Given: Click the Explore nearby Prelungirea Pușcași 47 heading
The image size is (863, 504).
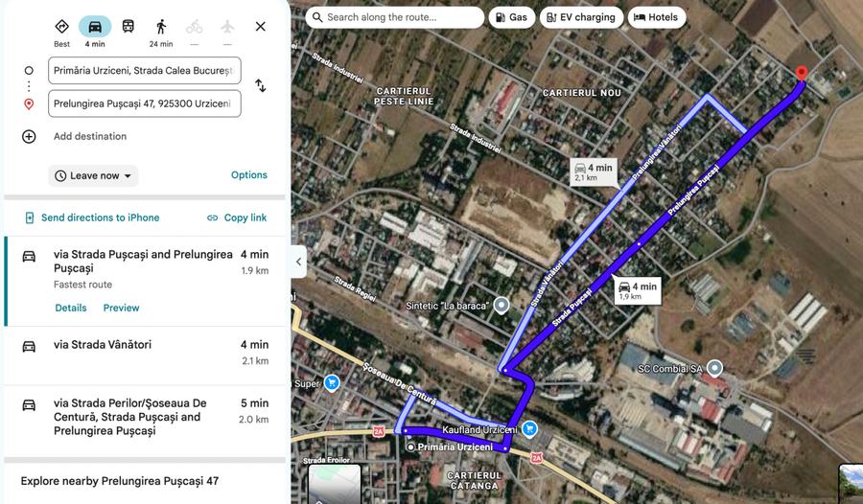Looking at the screenshot, I should [x=120, y=481].
